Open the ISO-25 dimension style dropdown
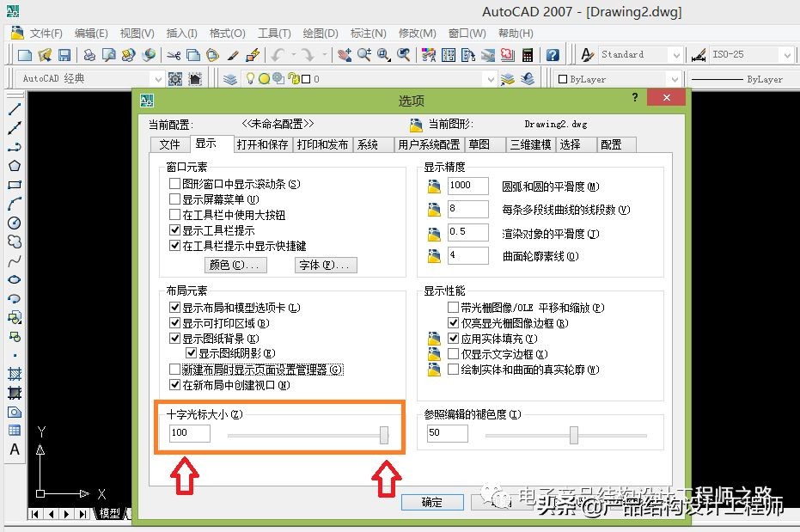Image resolution: width=800 pixels, height=532 pixels. [787, 55]
